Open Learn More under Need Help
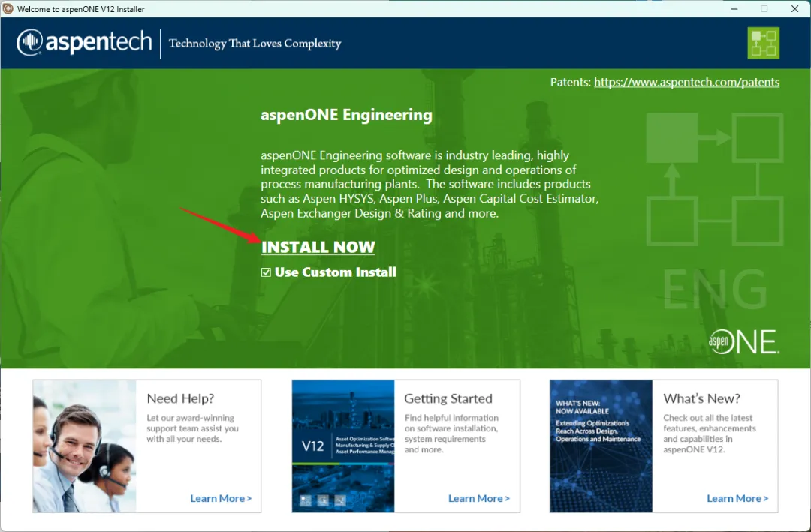The image size is (811, 532). (x=221, y=498)
